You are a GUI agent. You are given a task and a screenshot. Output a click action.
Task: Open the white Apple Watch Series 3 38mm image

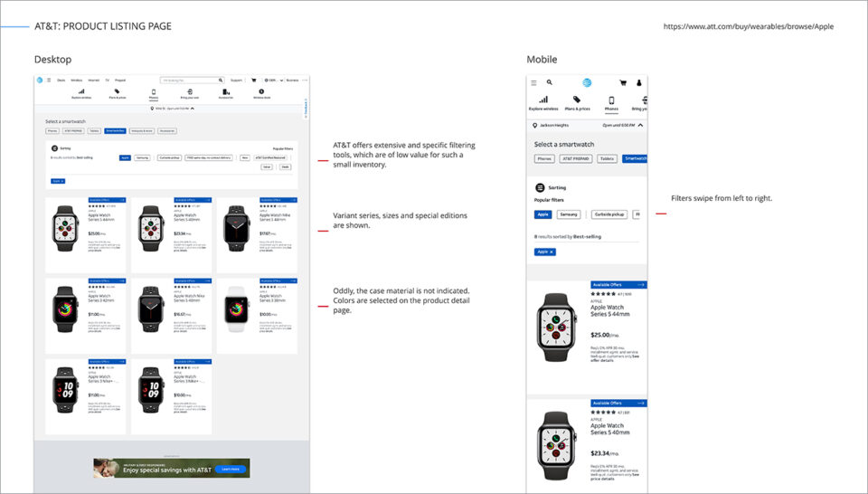[236, 309]
